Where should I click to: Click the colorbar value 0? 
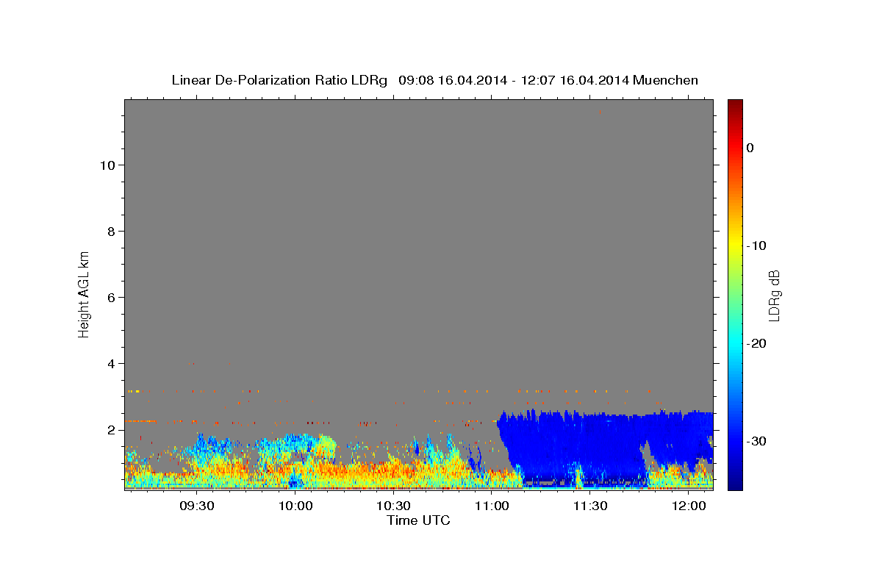coord(750,148)
